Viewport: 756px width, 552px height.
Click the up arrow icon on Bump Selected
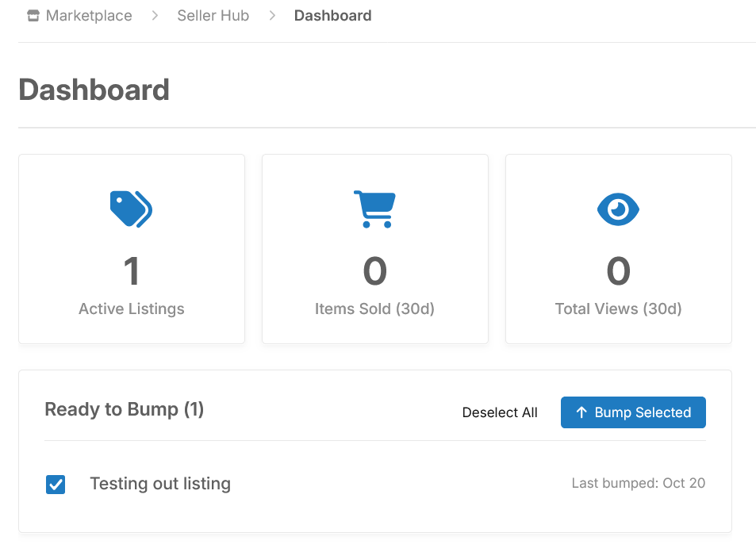point(581,412)
